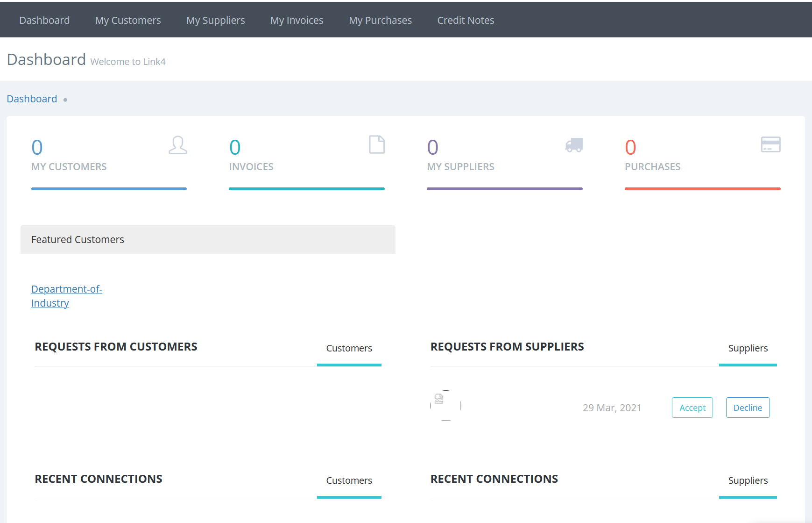Viewport: 812px width, 523px height.
Task: Open My Purchases menu item
Action: point(381,20)
